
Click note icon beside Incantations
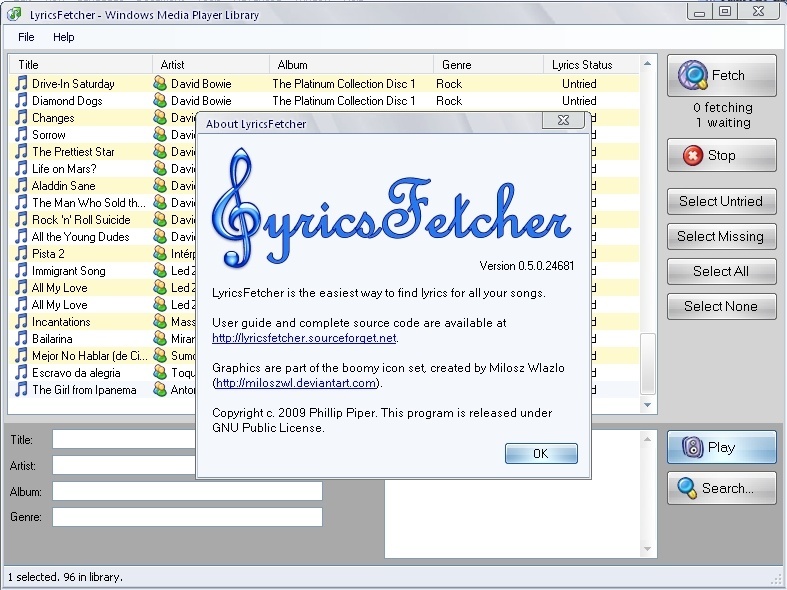click(x=21, y=322)
